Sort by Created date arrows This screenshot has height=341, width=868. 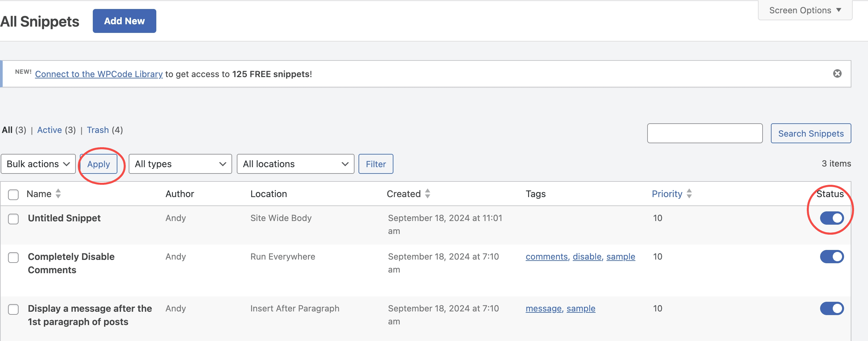click(427, 193)
